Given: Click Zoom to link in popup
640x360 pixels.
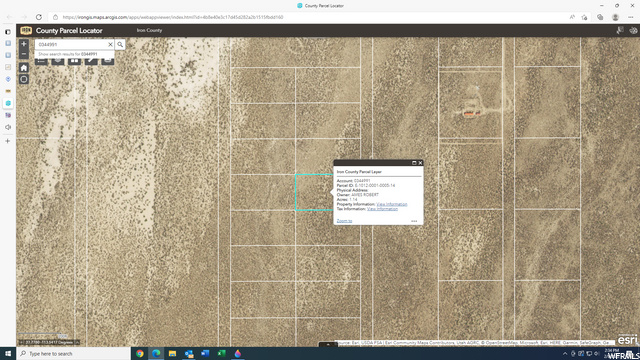Looking at the screenshot, I should [344, 221].
